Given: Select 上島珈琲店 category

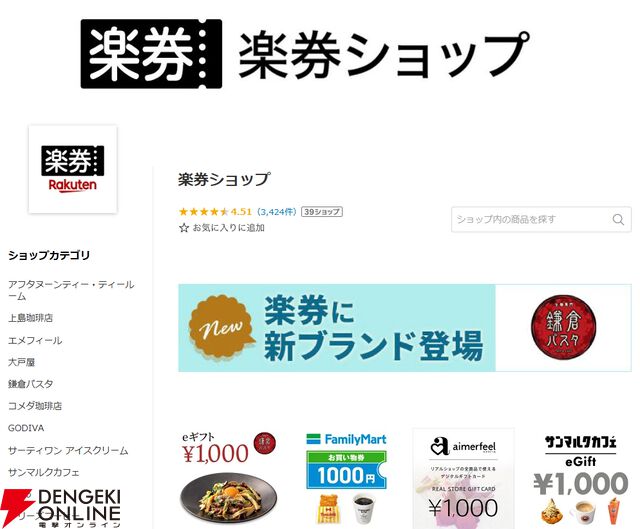Looking at the screenshot, I should 31,318.
